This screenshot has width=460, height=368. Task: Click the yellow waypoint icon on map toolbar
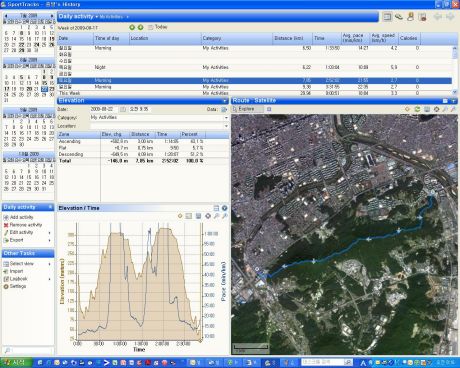tap(407, 109)
